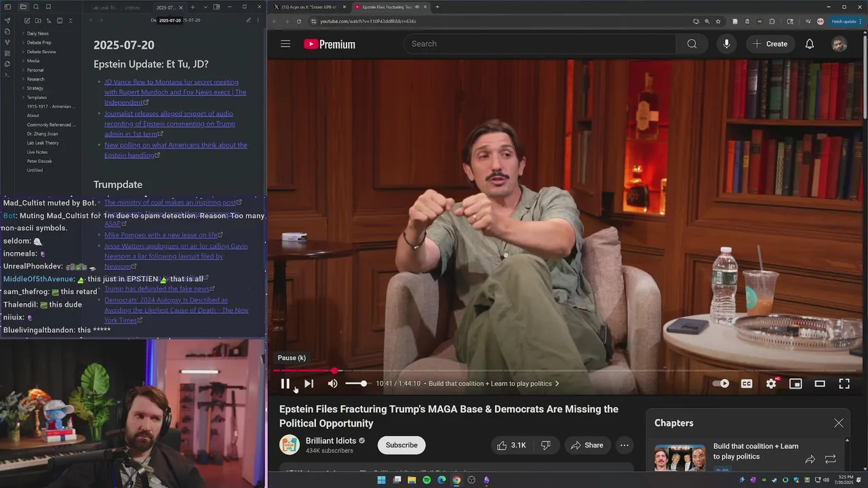The image size is (868, 488).
Task: Toggle closed captions in the player
Action: coord(747,384)
